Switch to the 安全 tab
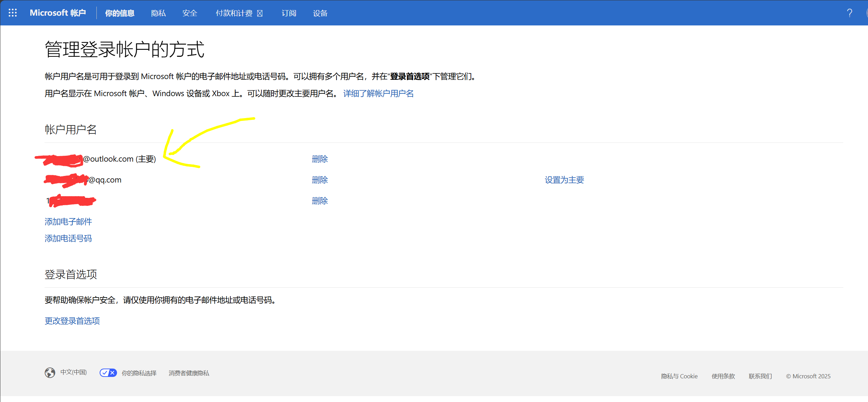 [190, 13]
